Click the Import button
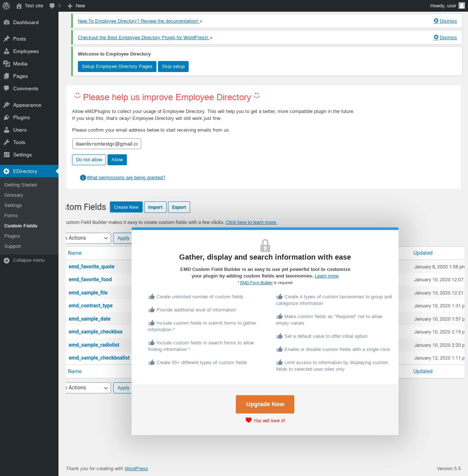The image size is (468, 476). tap(155, 207)
